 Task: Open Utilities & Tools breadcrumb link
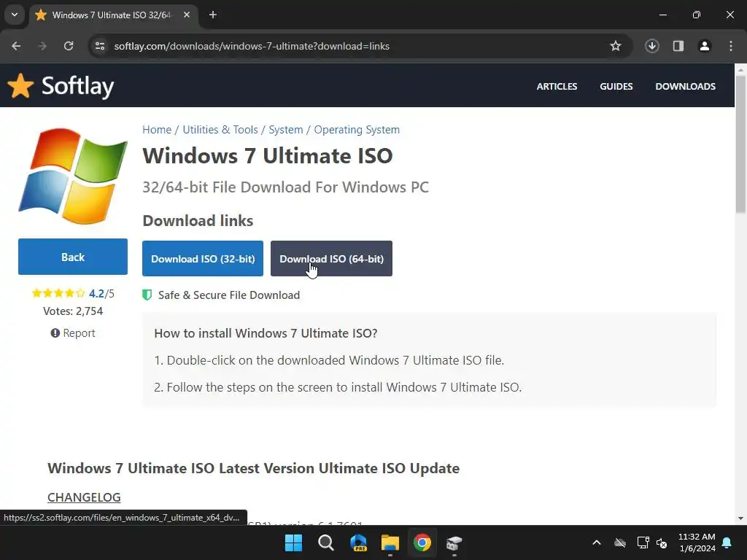[x=220, y=130]
